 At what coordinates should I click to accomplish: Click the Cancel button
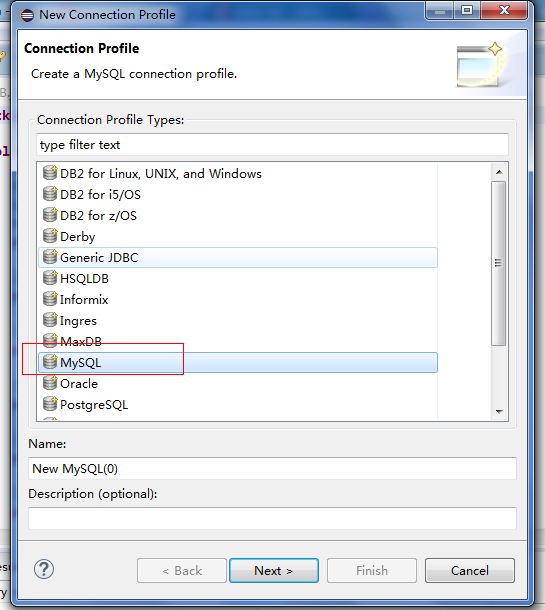pos(470,571)
